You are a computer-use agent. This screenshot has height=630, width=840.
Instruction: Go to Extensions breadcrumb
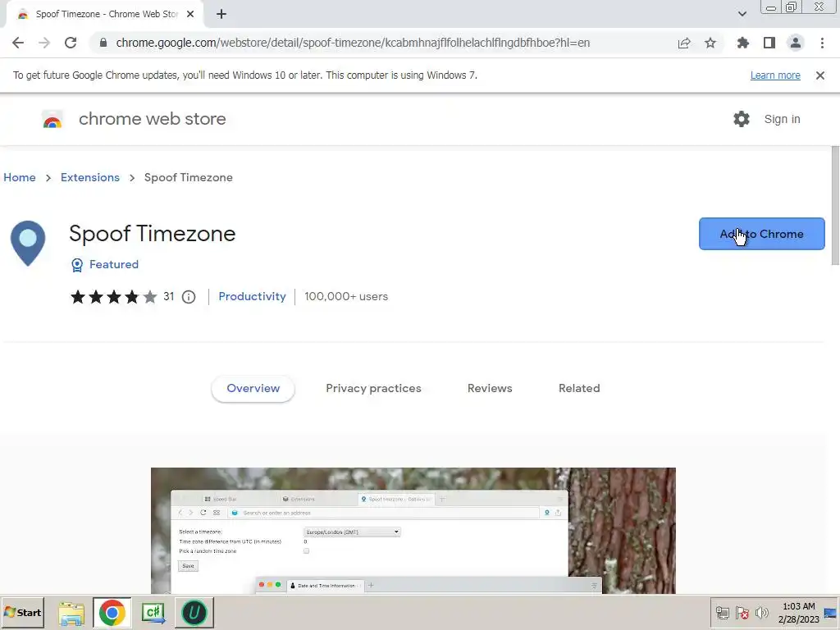(x=90, y=177)
